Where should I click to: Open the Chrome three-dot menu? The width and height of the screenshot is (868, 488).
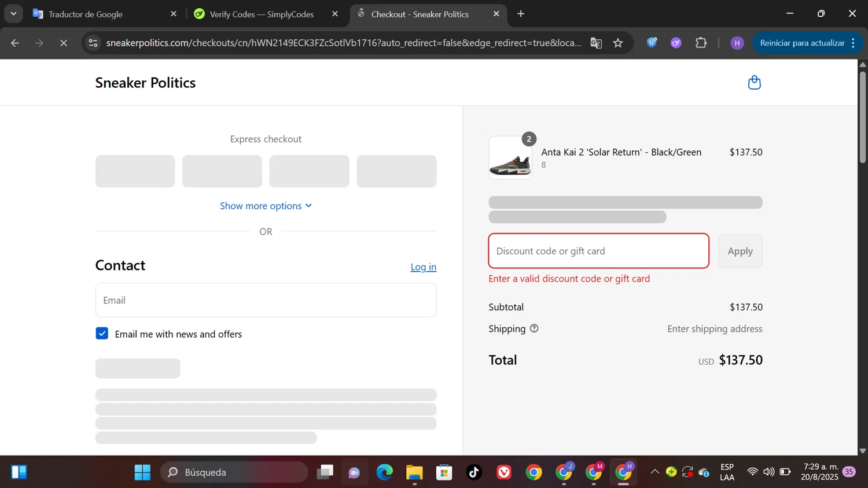(x=853, y=43)
